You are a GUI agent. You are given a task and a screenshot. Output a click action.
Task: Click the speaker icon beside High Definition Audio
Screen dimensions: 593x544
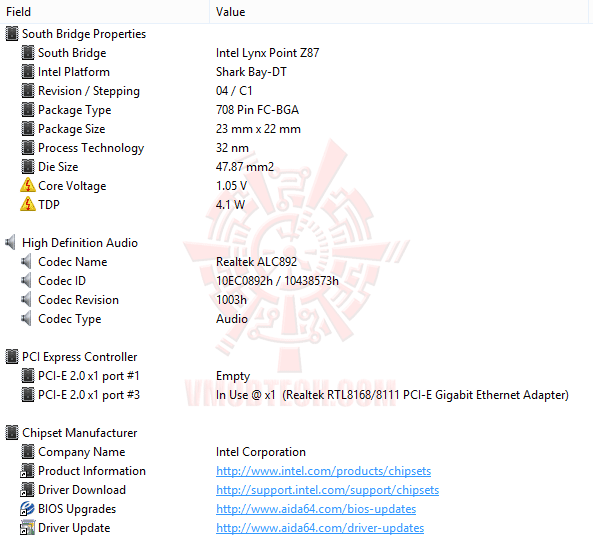pos(11,242)
